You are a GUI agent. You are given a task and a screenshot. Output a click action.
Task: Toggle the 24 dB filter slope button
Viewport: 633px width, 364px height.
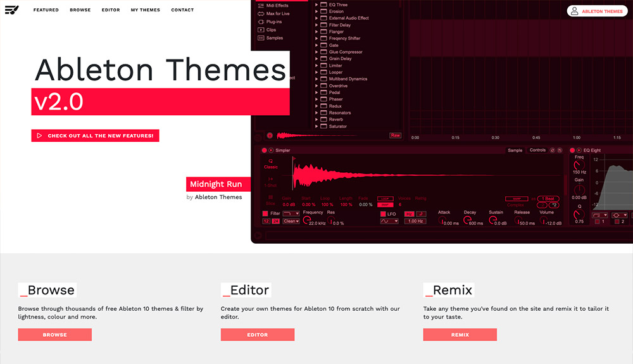pyautogui.click(x=276, y=221)
